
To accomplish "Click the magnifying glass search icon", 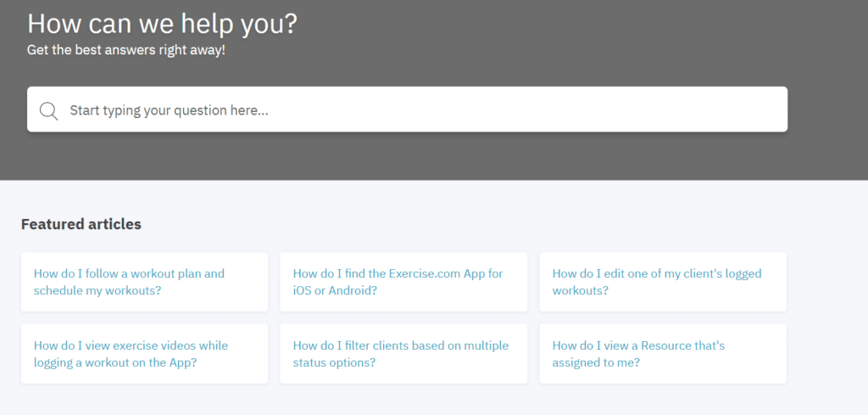I will [x=48, y=110].
